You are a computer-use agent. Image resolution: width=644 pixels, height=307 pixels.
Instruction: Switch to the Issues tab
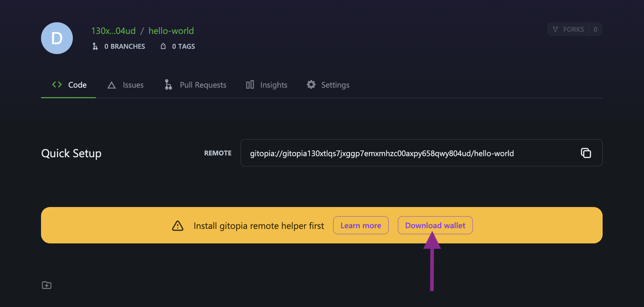pos(126,85)
